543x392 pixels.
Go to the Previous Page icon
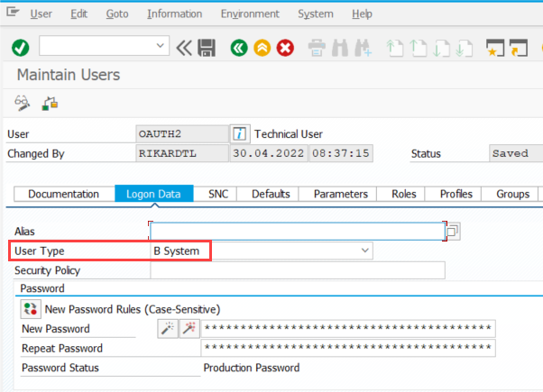coord(418,48)
